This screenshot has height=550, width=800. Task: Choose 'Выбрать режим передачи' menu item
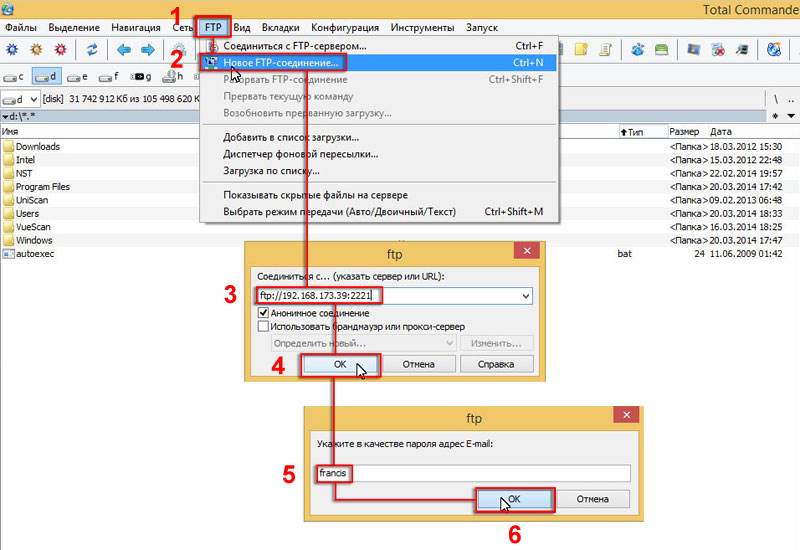pyautogui.click(x=379, y=212)
